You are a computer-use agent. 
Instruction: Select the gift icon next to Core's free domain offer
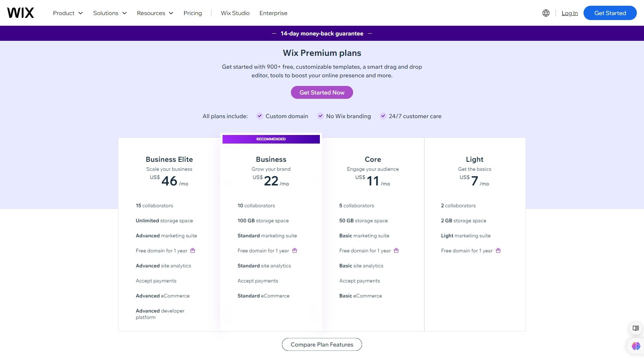tap(396, 251)
